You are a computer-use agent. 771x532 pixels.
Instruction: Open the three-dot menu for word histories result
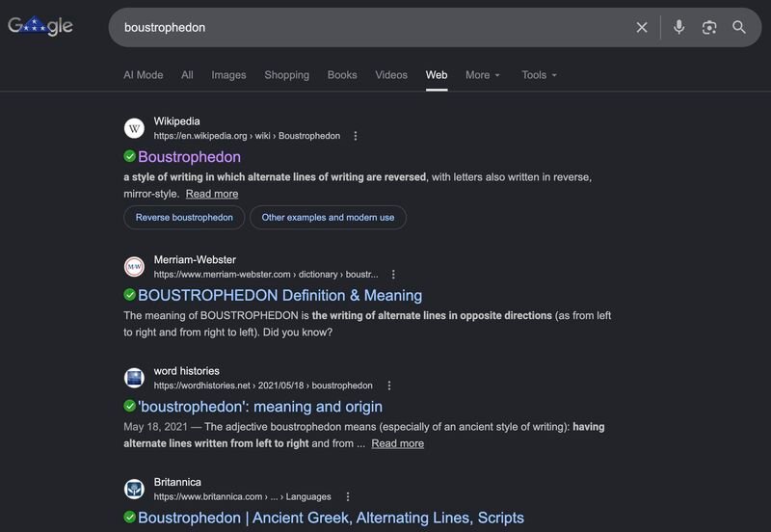389,386
